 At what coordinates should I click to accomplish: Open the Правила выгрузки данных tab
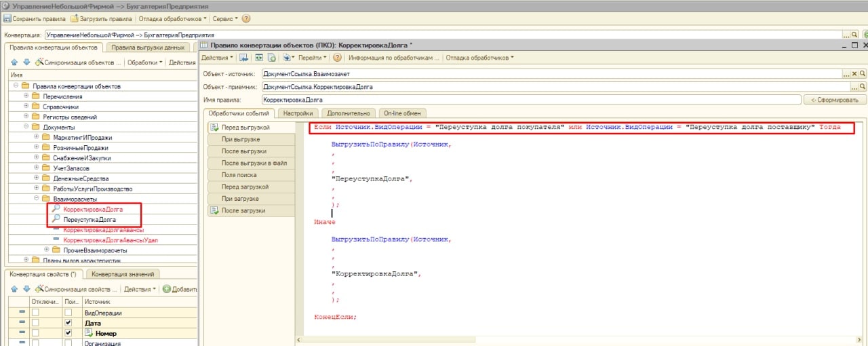(148, 47)
